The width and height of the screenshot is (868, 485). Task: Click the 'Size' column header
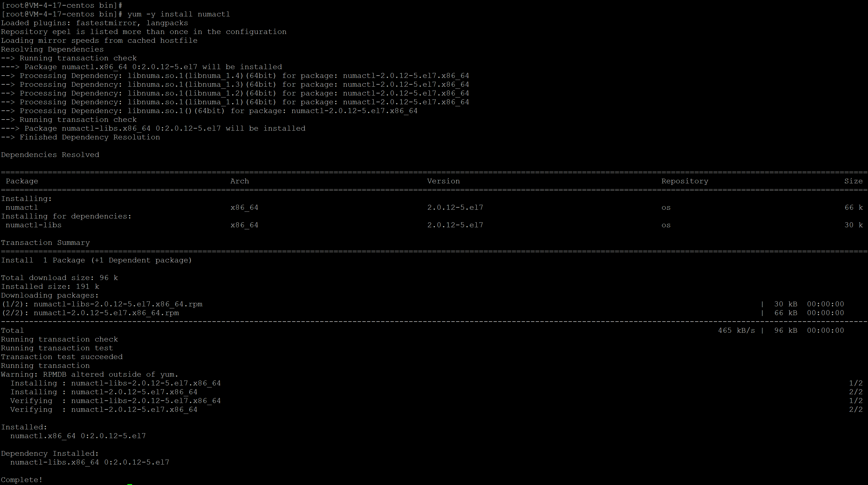pyautogui.click(x=853, y=181)
